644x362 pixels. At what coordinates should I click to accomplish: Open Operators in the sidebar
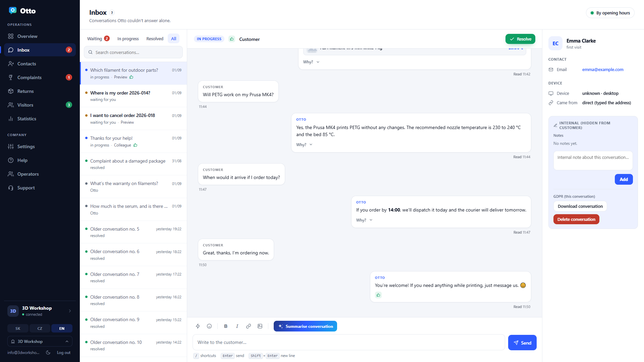[40, 174]
